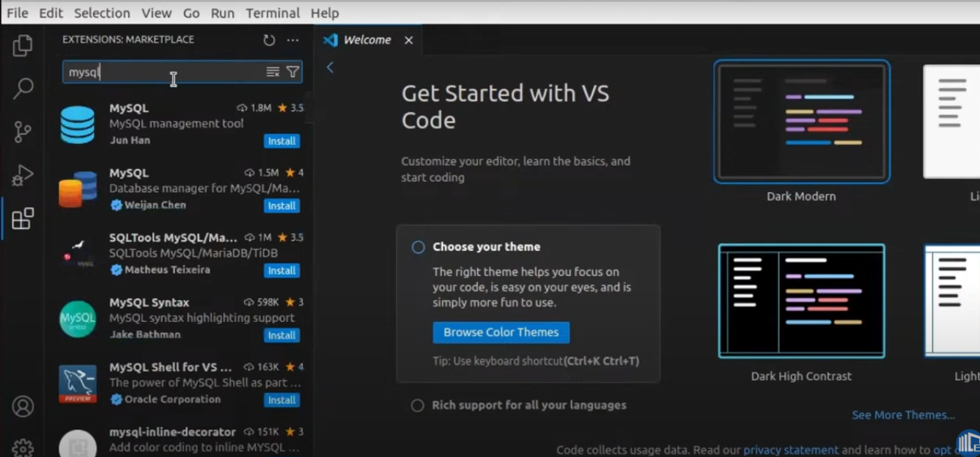Open Run and Debug view
The width and height of the screenshot is (980, 457).
click(23, 175)
